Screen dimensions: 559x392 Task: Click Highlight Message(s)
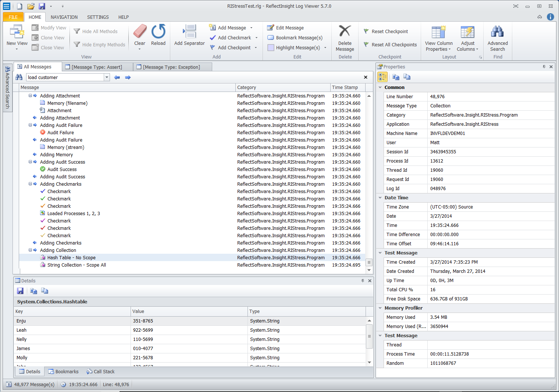pyautogui.click(x=294, y=47)
